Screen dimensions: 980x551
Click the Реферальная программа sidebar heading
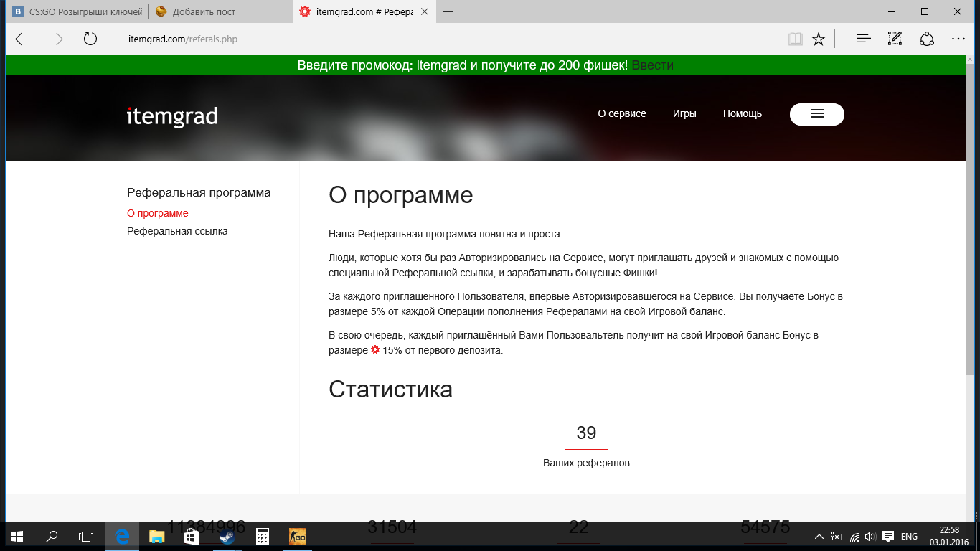click(x=199, y=192)
